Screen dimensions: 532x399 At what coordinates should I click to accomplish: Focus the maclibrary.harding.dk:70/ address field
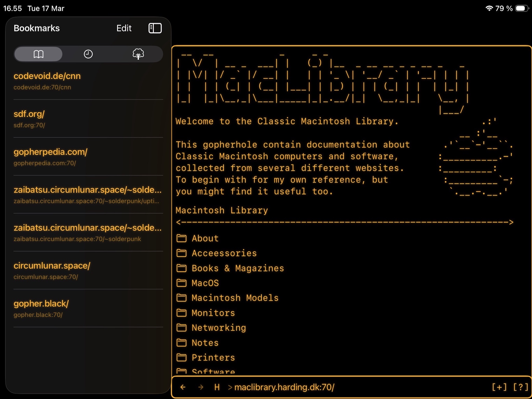point(284,387)
